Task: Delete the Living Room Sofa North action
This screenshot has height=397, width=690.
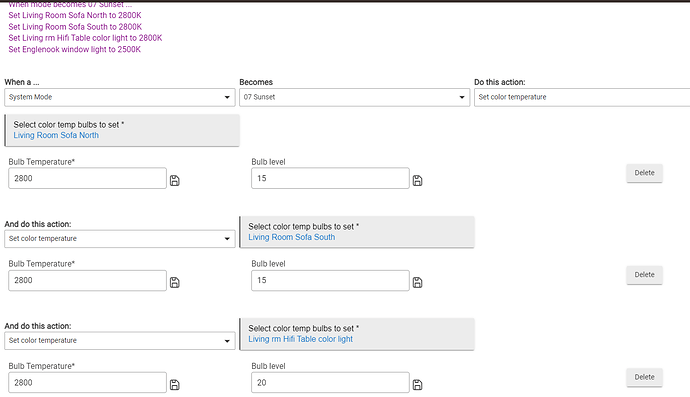Action: [x=644, y=173]
